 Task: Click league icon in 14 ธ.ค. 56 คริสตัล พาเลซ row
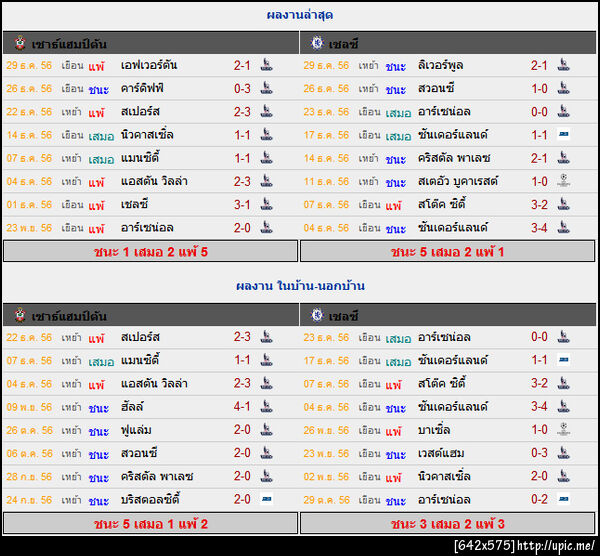tap(563, 158)
